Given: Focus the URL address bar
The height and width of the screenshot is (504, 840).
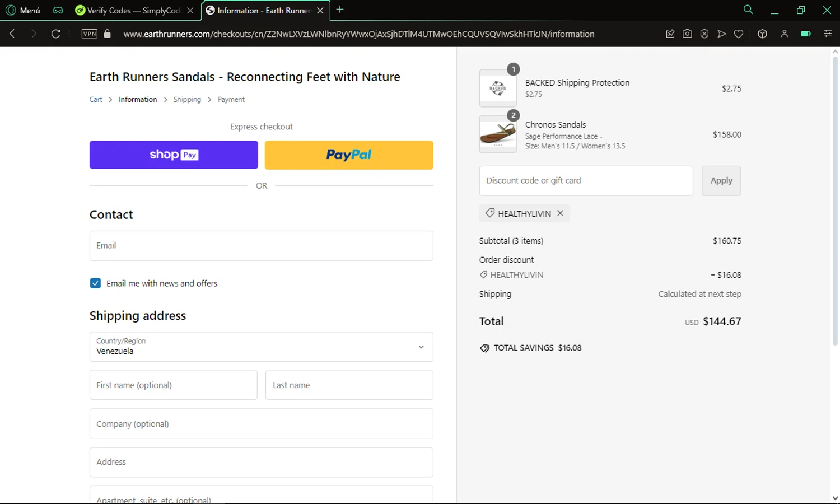Looking at the screenshot, I should point(359,34).
